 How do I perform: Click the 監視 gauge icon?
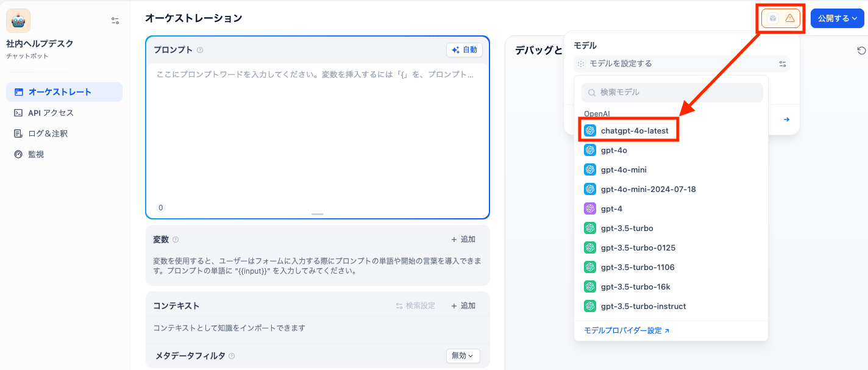tap(18, 154)
